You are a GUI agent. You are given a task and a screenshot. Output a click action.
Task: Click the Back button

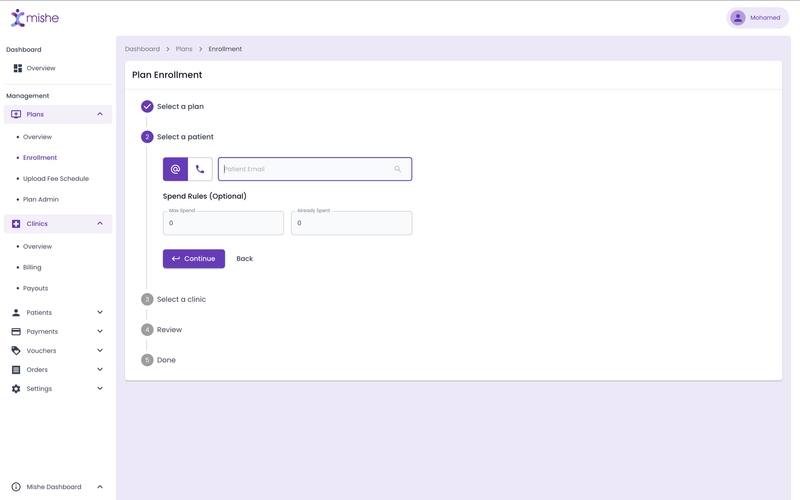click(244, 259)
